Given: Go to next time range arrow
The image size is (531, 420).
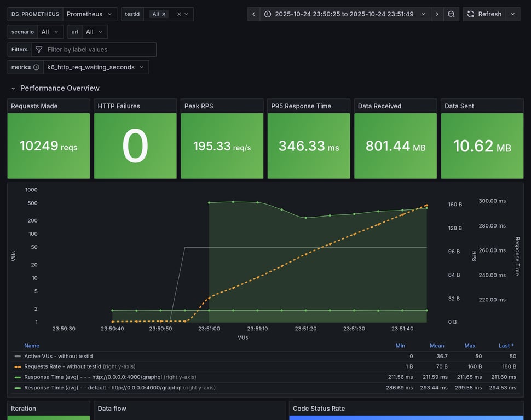Looking at the screenshot, I should [x=437, y=14].
